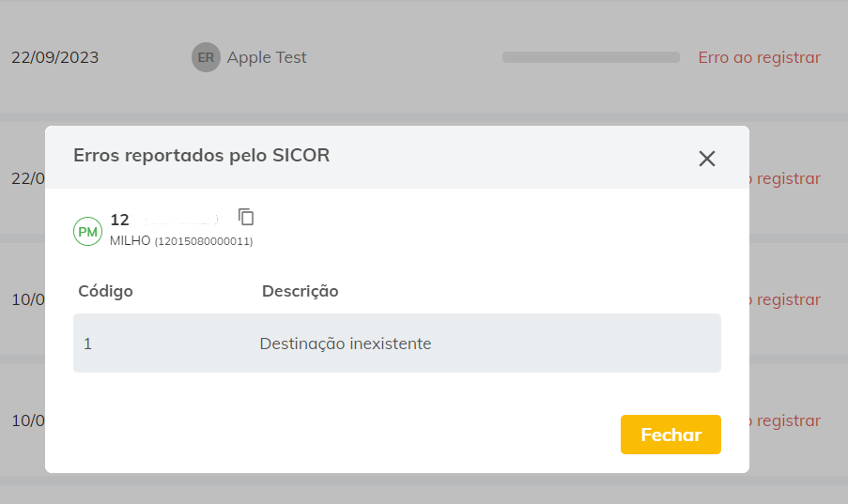Click the partially masked number starting with 12
This screenshot has height=504, width=848.
(x=163, y=220)
